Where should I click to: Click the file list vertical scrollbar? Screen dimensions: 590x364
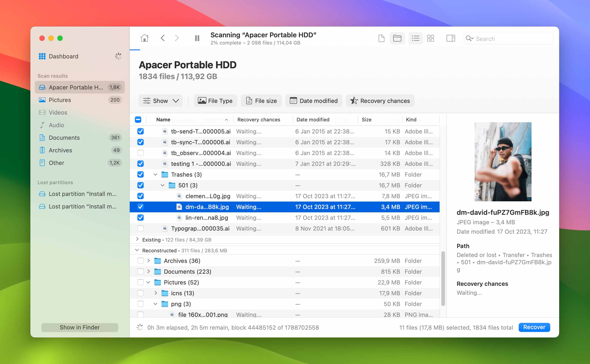point(443,279)
